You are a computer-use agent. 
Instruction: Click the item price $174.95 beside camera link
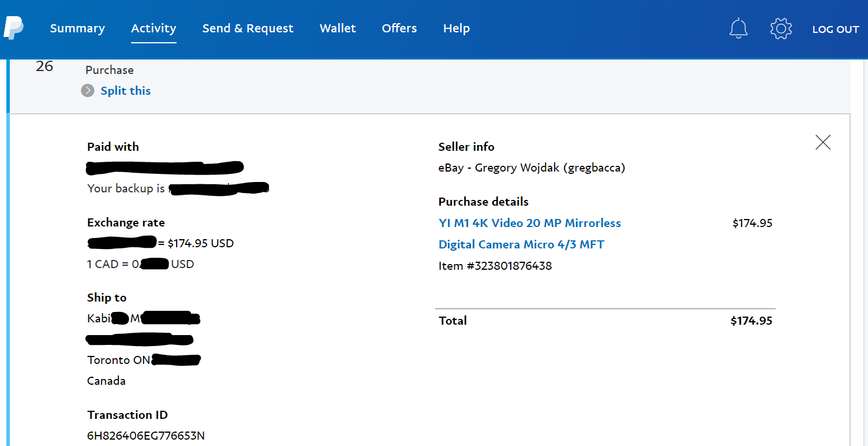click(753, 223)
